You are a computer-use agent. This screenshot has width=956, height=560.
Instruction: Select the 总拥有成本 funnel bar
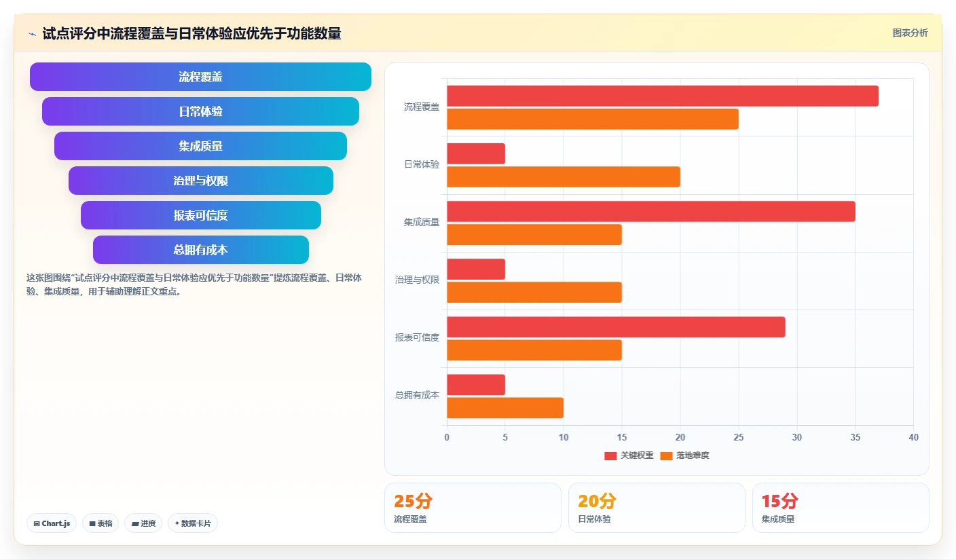pyautogui.click(x=200, y=250)
